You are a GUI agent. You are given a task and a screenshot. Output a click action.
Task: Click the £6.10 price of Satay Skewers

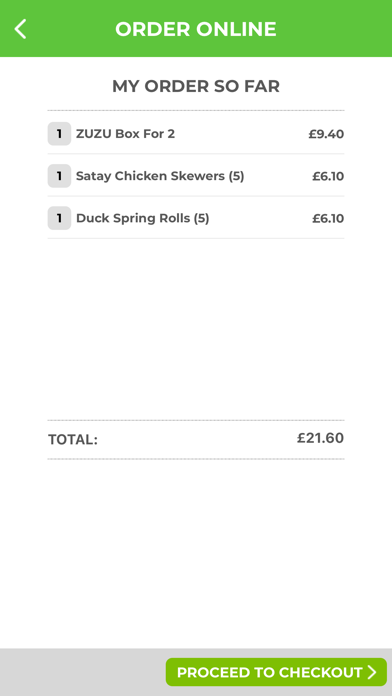coord(328,176)
